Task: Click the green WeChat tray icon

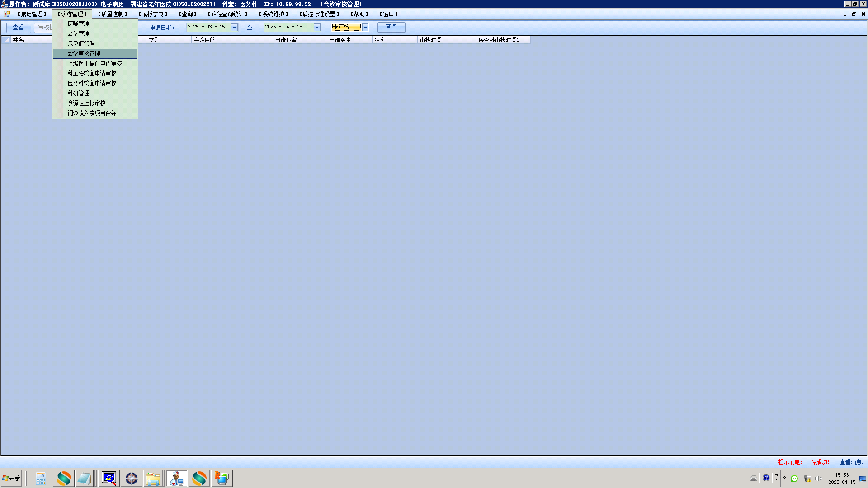Action: (794, 479)
